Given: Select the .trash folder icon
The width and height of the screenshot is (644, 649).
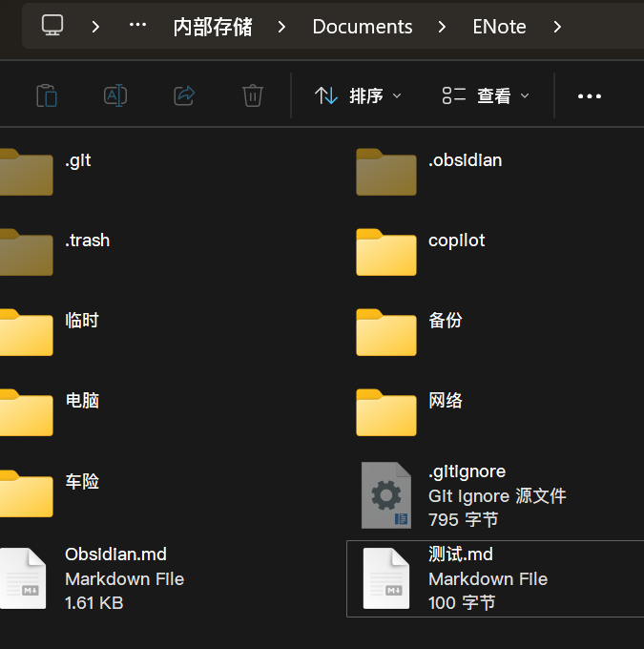Looking at the screenshot, I should (x=27, y=252).
